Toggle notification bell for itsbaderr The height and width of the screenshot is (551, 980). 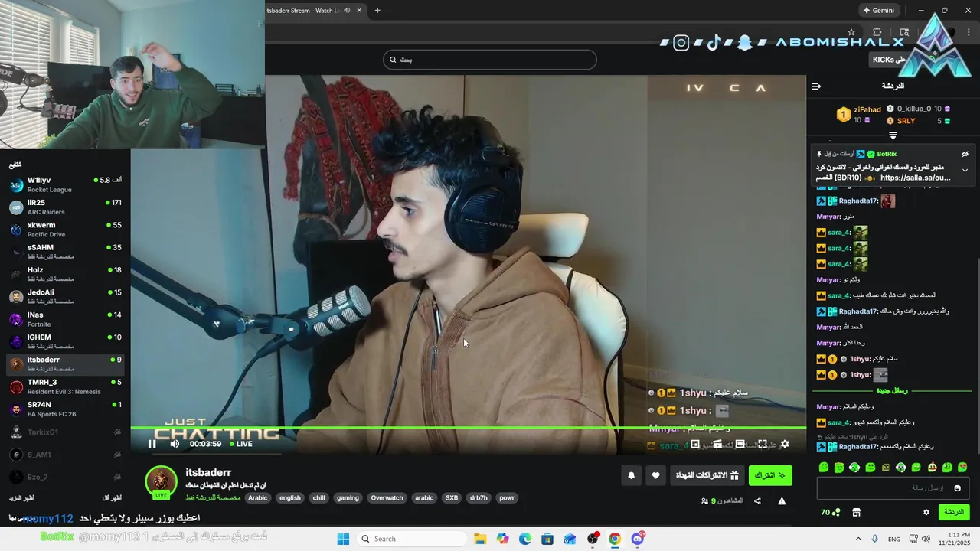click(631, 475)
